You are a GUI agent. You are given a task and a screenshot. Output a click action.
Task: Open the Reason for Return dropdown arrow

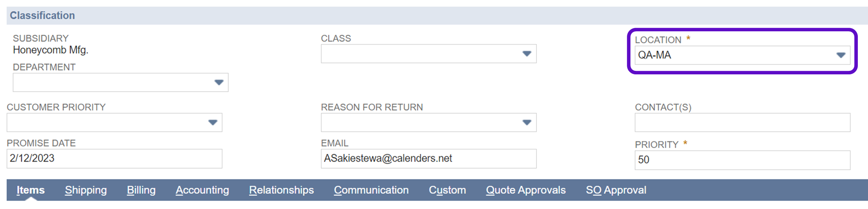pos(527,123)
